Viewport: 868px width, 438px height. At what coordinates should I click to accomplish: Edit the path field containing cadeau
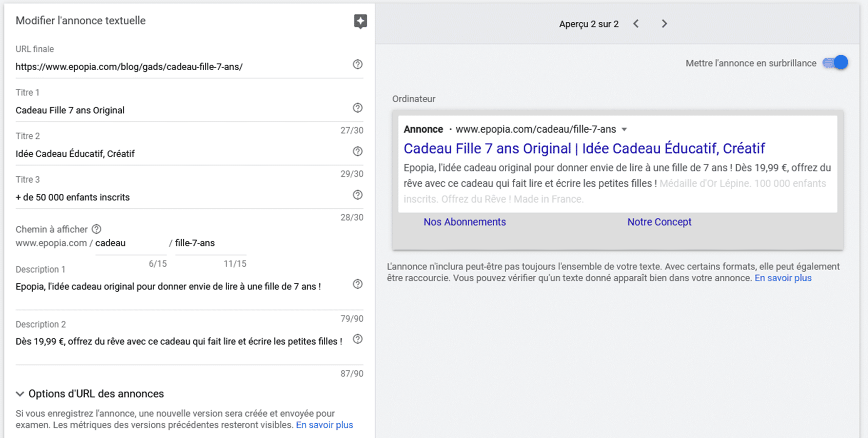click(x=131, y=243)
